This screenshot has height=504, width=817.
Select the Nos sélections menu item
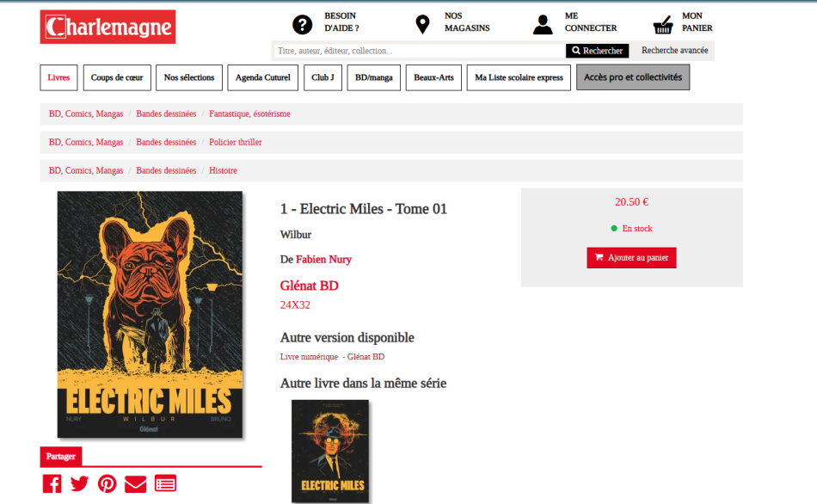pyautogui.click(x=189, y=77)
